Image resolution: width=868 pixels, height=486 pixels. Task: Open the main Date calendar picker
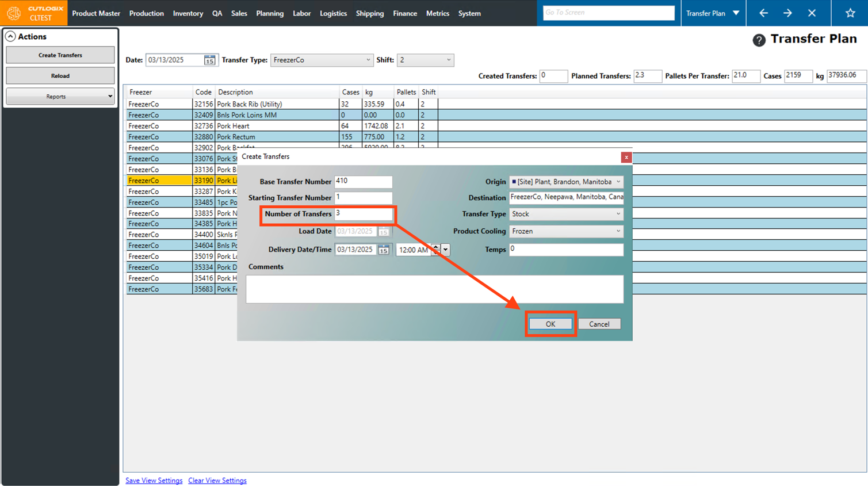pyautogui.click(x=209, y=60)
